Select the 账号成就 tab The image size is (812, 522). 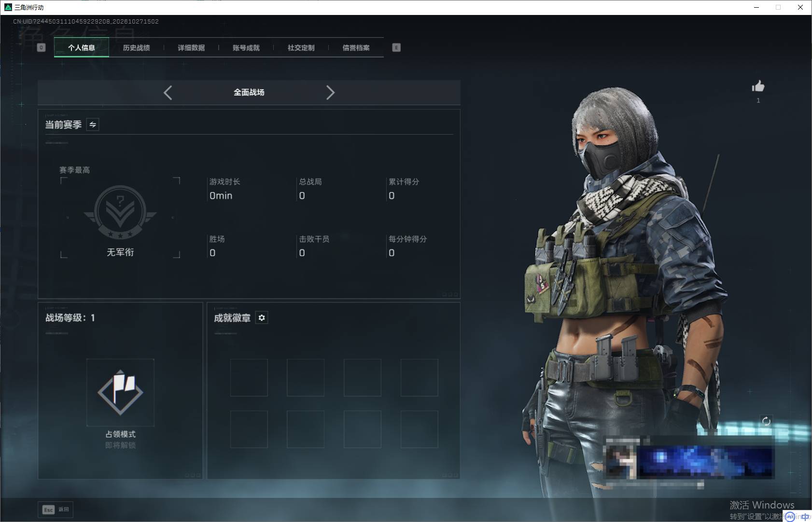(246, 48)
